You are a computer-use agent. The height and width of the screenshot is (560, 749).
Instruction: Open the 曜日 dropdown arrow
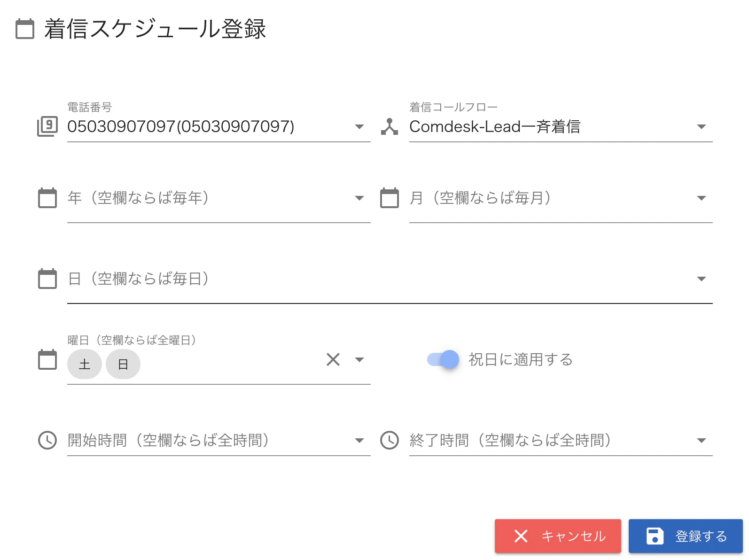359,359
